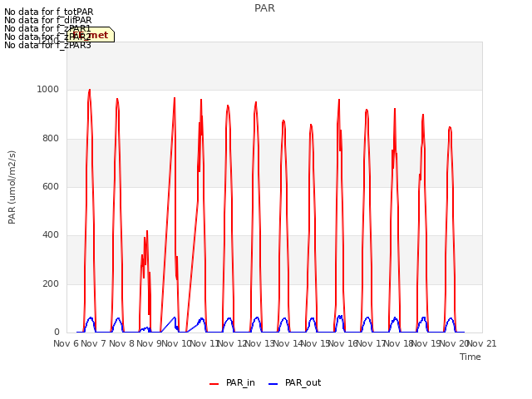This screenshot has height=399, width=532.
Task: Click the blue PAR_out legend swatch
Action: click(x=273, y=384)
